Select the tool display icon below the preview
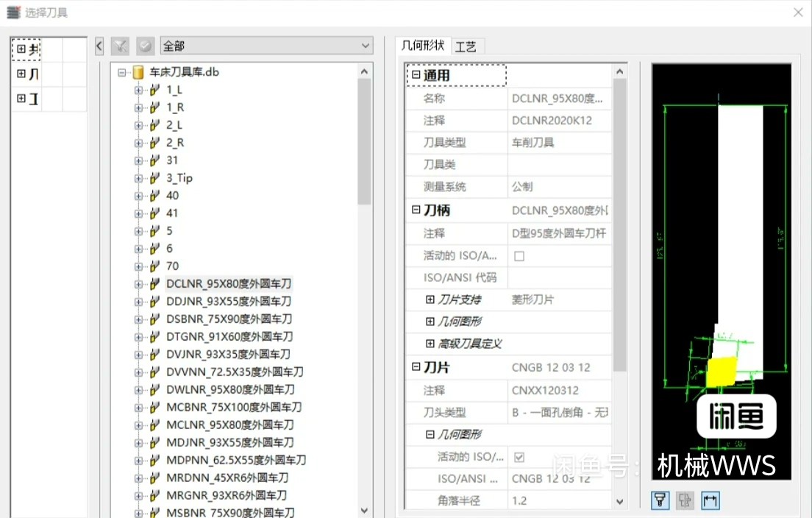812x518 pixels. (x=660, y=500)
